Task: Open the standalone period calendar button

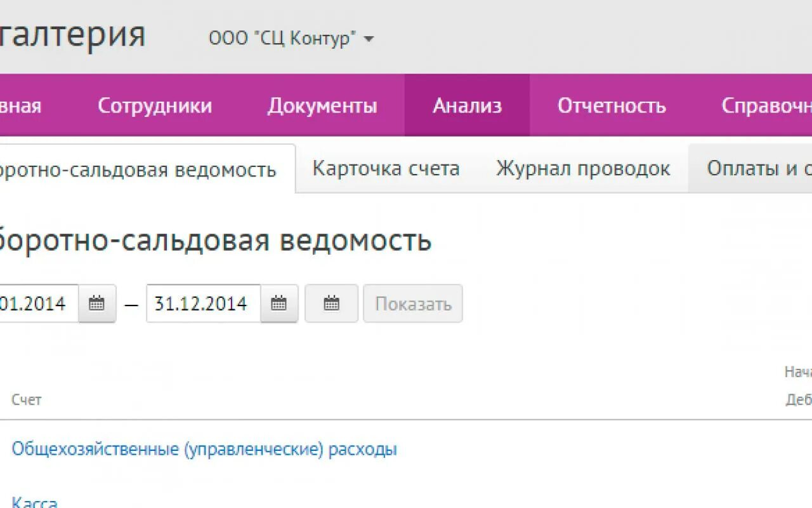Action: coord(332,304)
